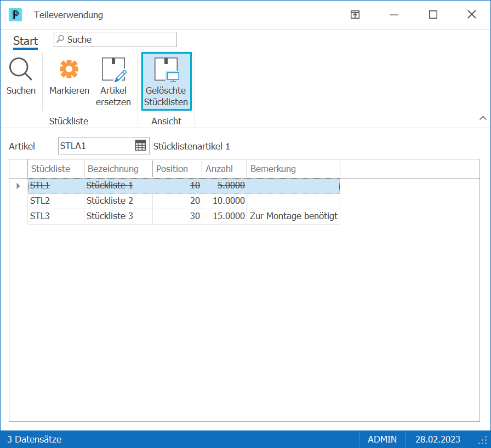Open the Artikel ersetzen tool
The width and height of the screenshot is (491, 448).
tap(113, 82)
